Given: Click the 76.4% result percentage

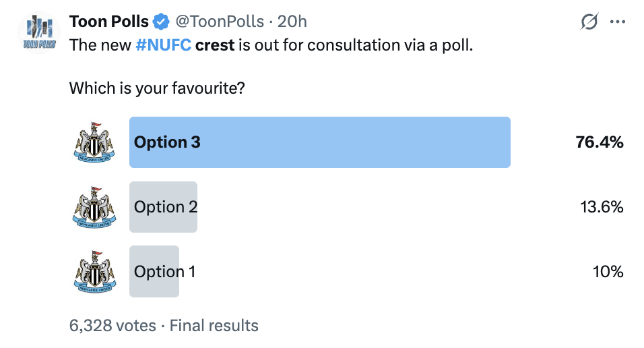Looking at the screenshot, I should [600, 142].
